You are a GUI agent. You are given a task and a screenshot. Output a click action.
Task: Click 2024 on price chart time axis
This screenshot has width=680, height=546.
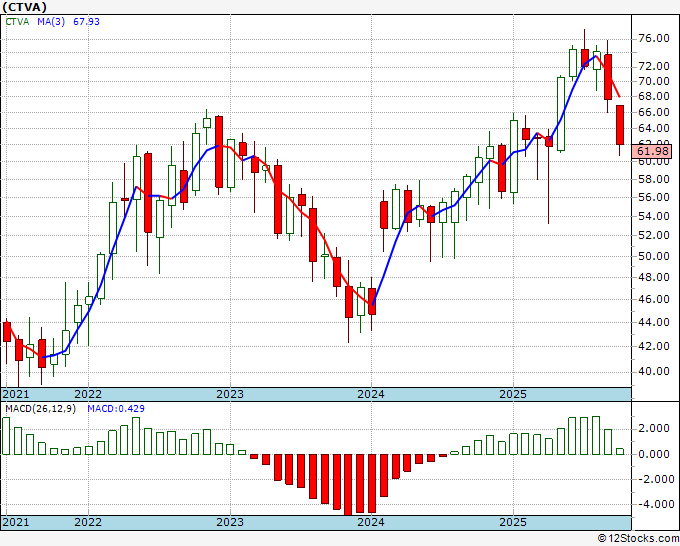tap(371, 394)
